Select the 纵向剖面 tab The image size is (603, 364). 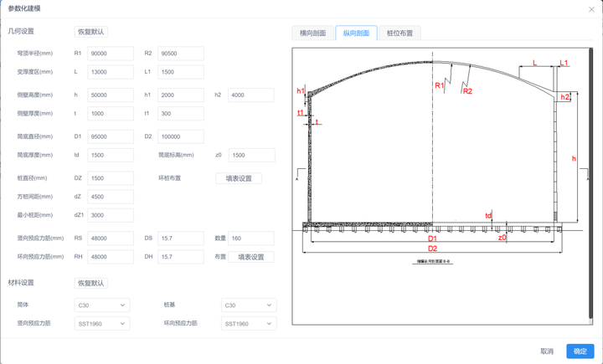356,33
